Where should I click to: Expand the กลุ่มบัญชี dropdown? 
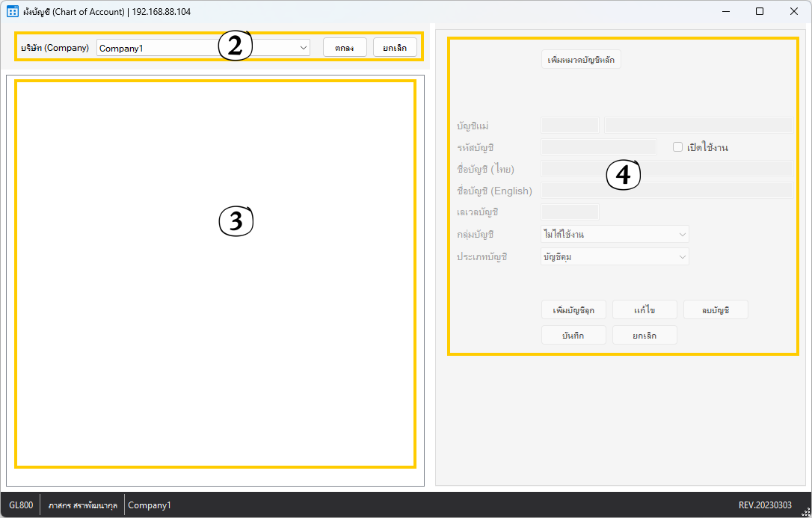(x=614, y=235)
